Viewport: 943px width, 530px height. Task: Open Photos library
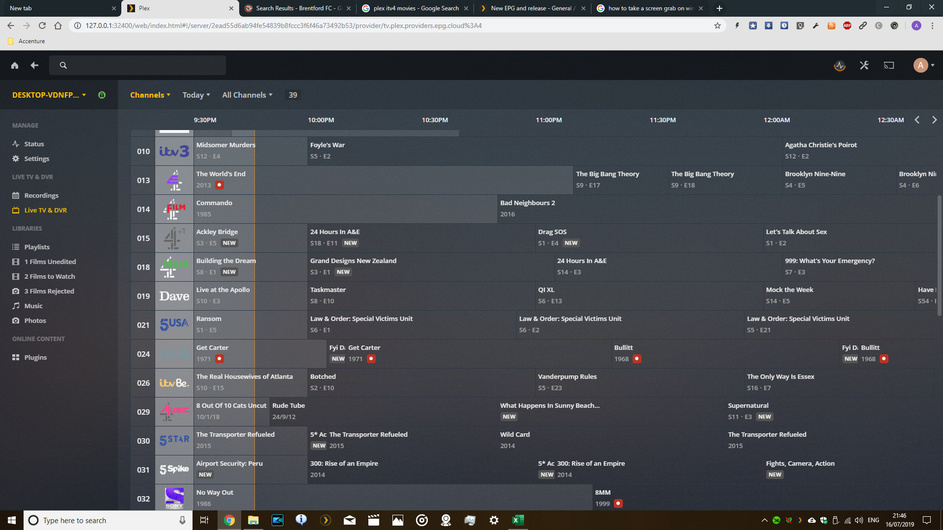(x=35, y=321)
